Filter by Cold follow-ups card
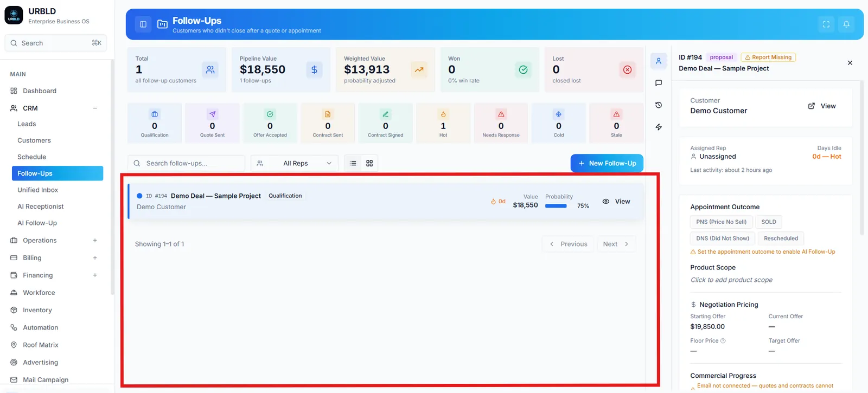 click(559, 123)
